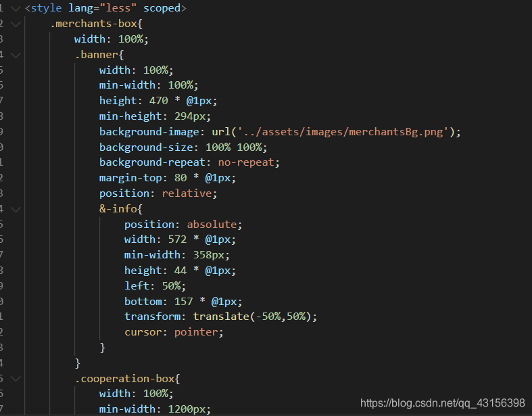
Task: Click the merchantsBg.png url path
Action: pos(344,132)
